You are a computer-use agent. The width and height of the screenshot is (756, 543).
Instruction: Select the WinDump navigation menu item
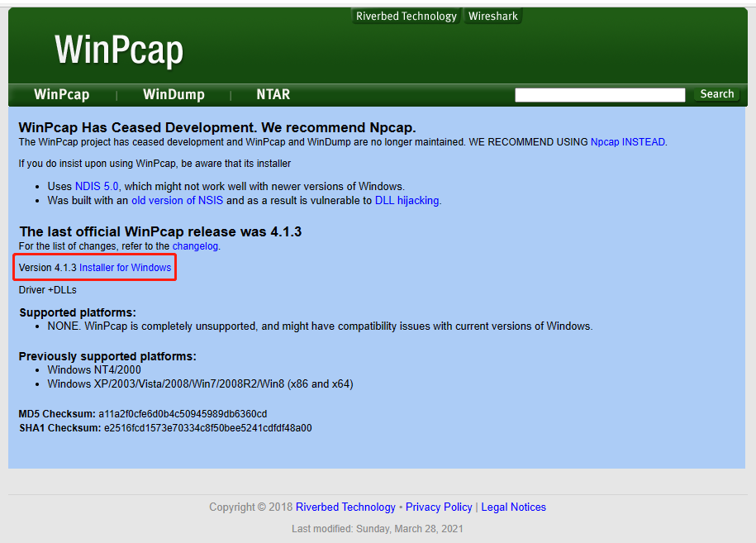click(x=174, y=94)
